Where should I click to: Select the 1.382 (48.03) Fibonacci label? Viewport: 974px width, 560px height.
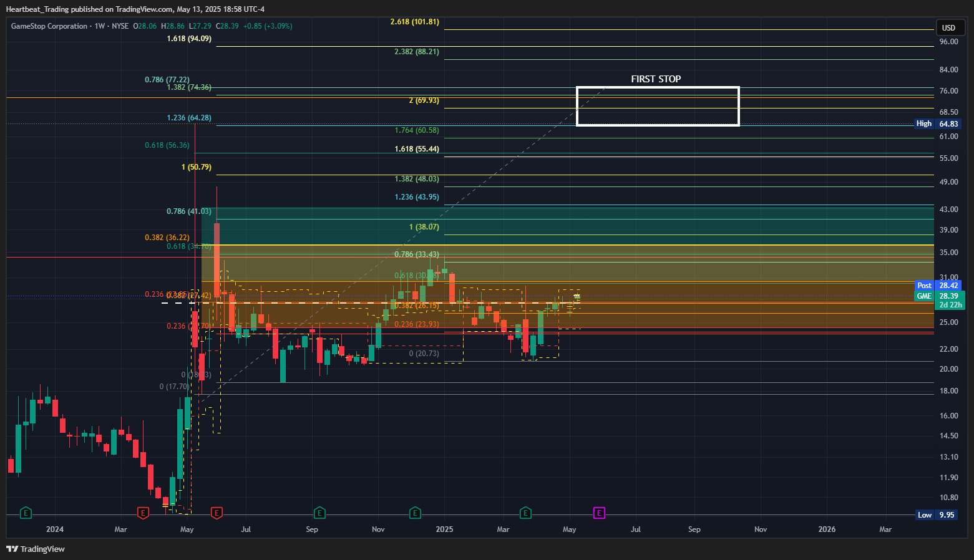click(417, 179)
